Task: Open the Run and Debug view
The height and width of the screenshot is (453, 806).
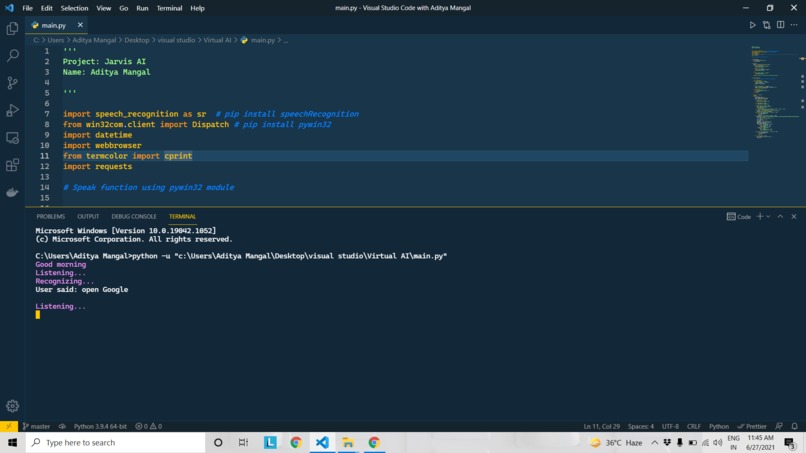Action: pos(12,110)
